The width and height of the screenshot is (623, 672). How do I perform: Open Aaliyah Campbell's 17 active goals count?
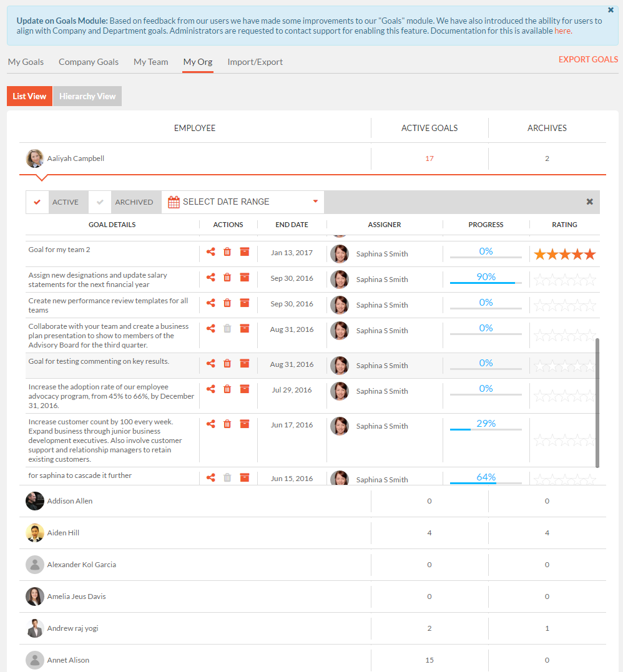[x=429, y=158]
